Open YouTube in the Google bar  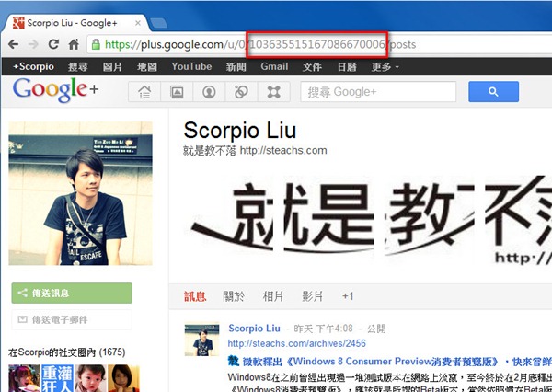[x=191, y=66]
